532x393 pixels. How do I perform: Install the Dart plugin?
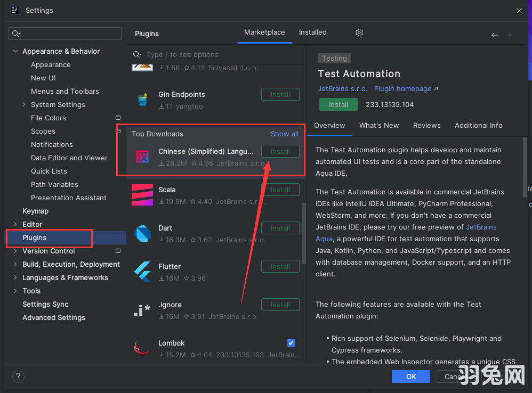click(280, 228)
